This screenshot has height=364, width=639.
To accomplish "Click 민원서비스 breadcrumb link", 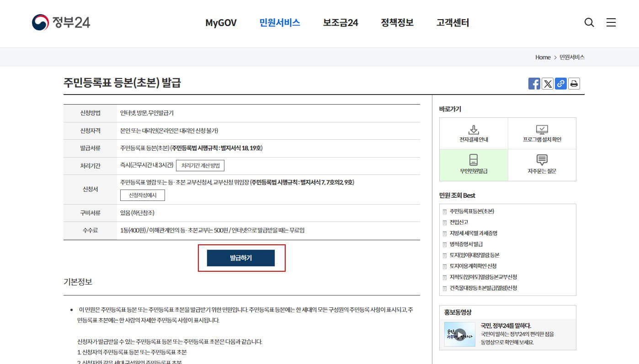I will (x=572, y=57).
